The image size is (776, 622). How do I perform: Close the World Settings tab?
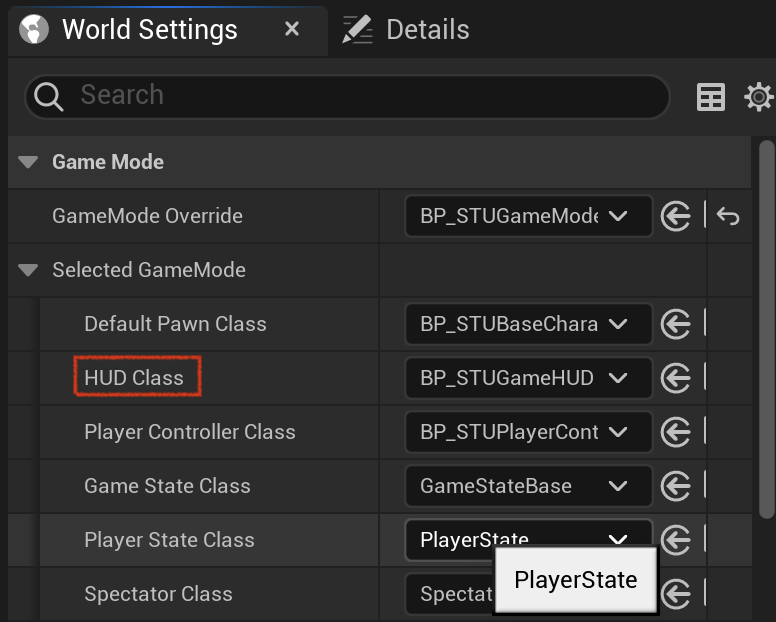[292, 29]
